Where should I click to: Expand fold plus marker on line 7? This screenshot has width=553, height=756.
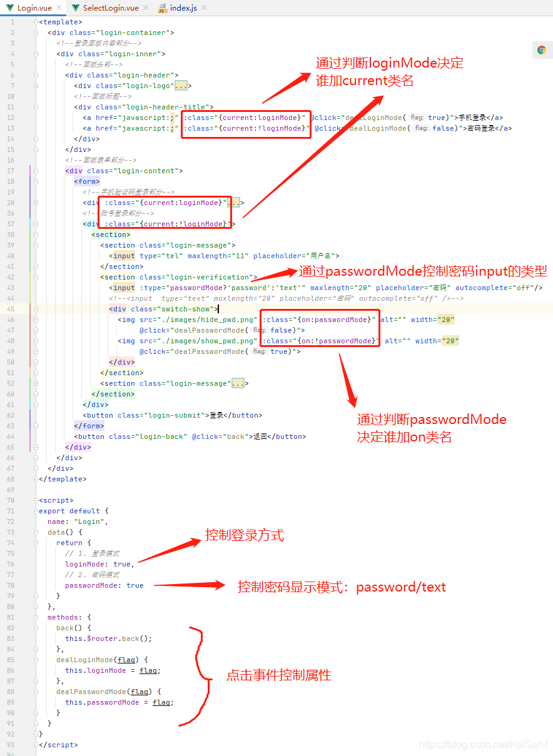point(35,86)
